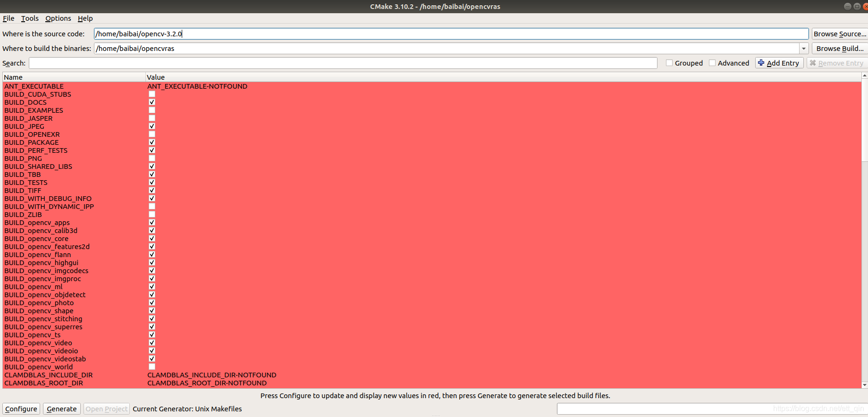Click the Add Entry plus icon

pos(761,63)
